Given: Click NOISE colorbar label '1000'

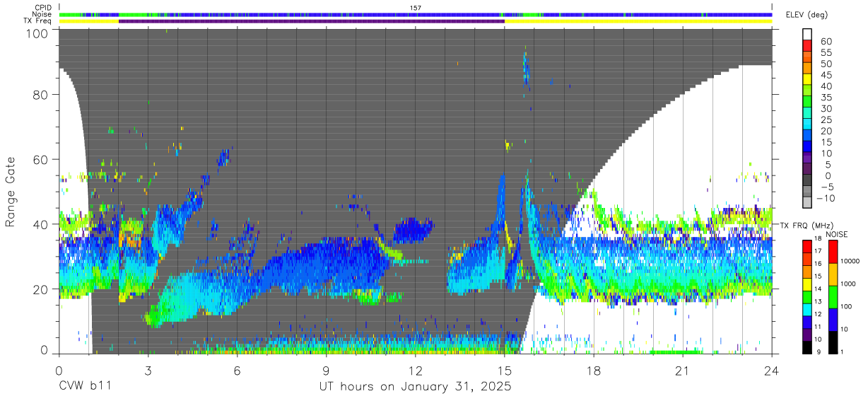Looking at the screenshot, I should (848, 284).
